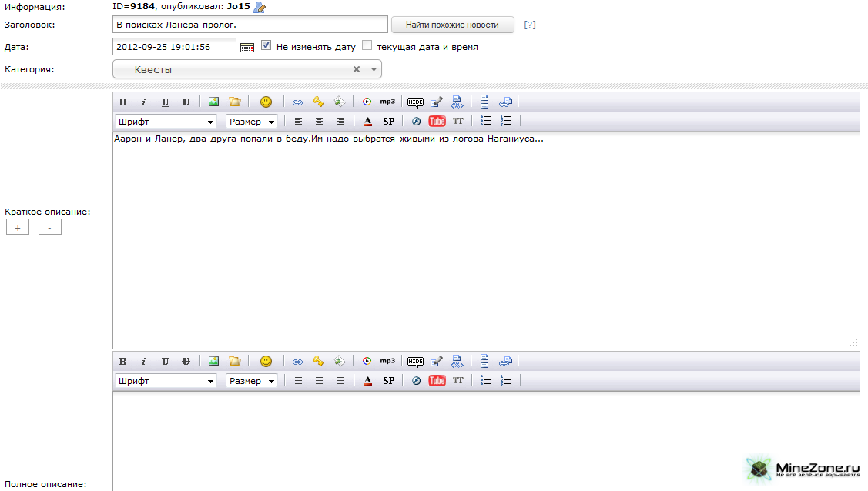This screenshot has width=868, height=491.
Task: Expand the Квесты category dropdown
Action: tap(374, 70)
